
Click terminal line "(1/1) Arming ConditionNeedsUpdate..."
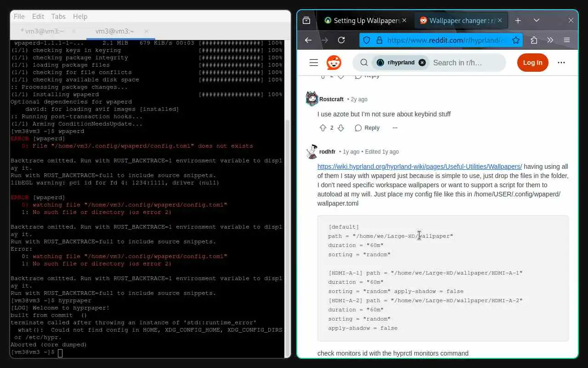[x=77, y=124]
